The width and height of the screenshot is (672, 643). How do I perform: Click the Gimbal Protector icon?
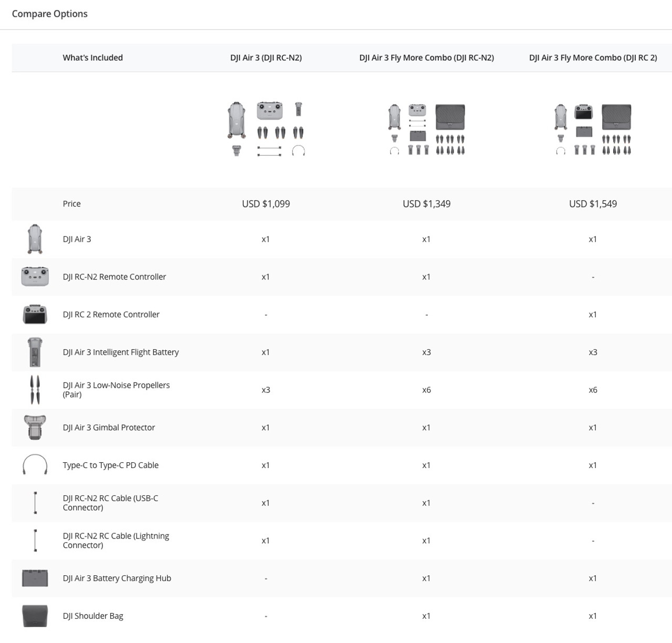35,428
